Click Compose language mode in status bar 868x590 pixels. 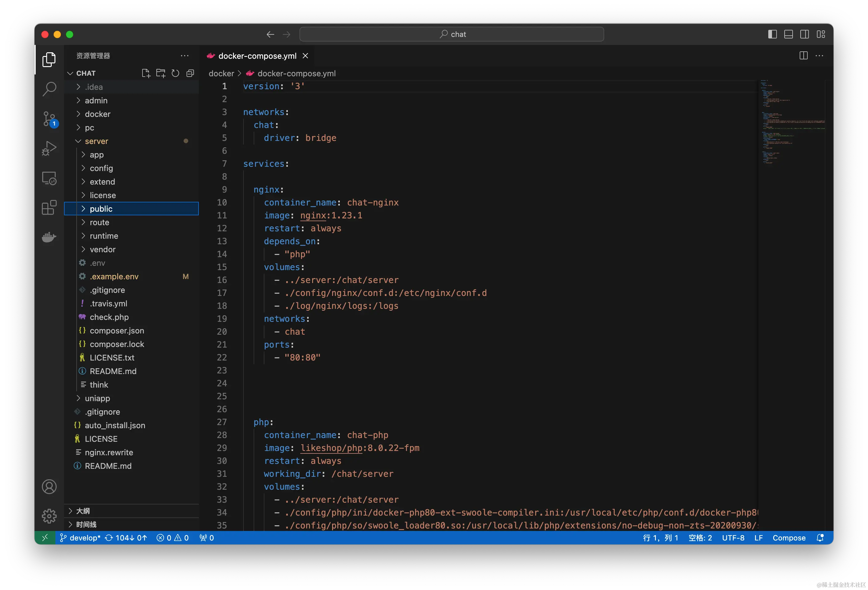coord(789,538)
